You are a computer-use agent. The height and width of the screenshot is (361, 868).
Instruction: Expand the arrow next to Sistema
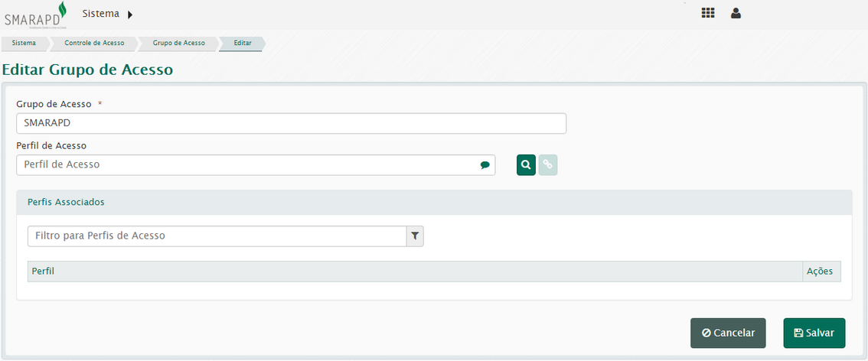point(129,15)
